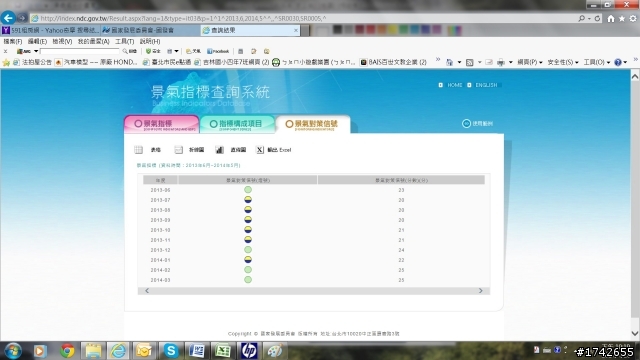Click the green signal light for 2013-12
This screenshot has height=360, width=640.
point(248,250)
